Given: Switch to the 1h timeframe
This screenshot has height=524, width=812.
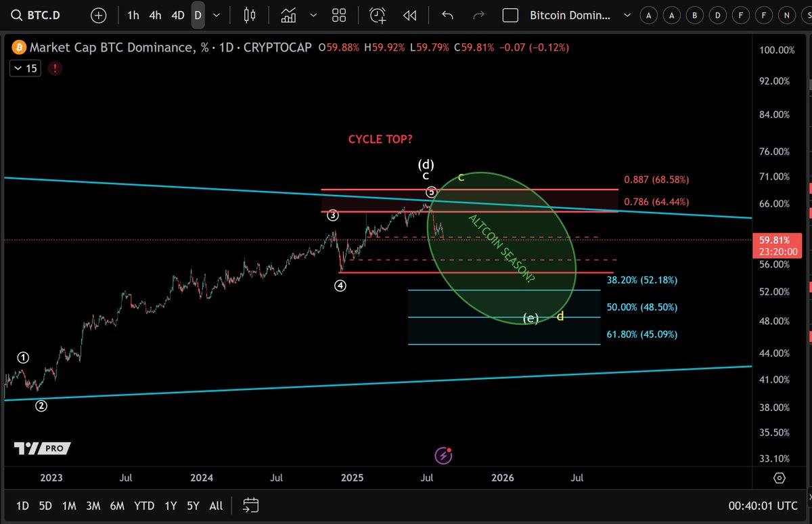Looking at the screenshot, I should click(133, 15).
